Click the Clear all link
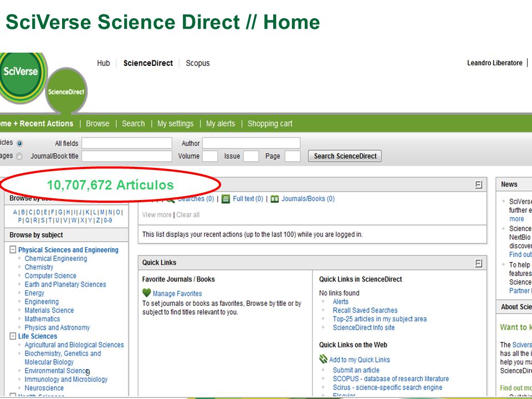 [x=188, y=215]
